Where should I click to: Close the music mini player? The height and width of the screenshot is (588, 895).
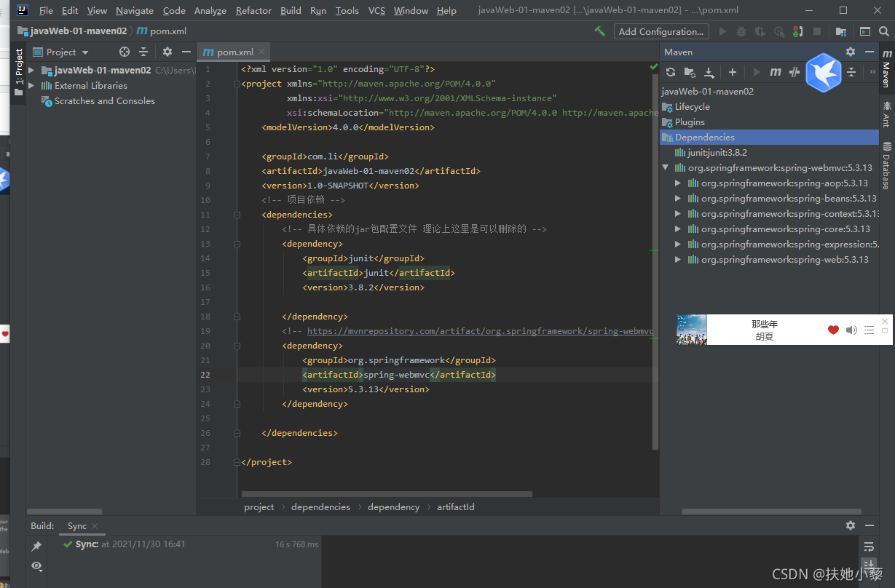(885, 321)
